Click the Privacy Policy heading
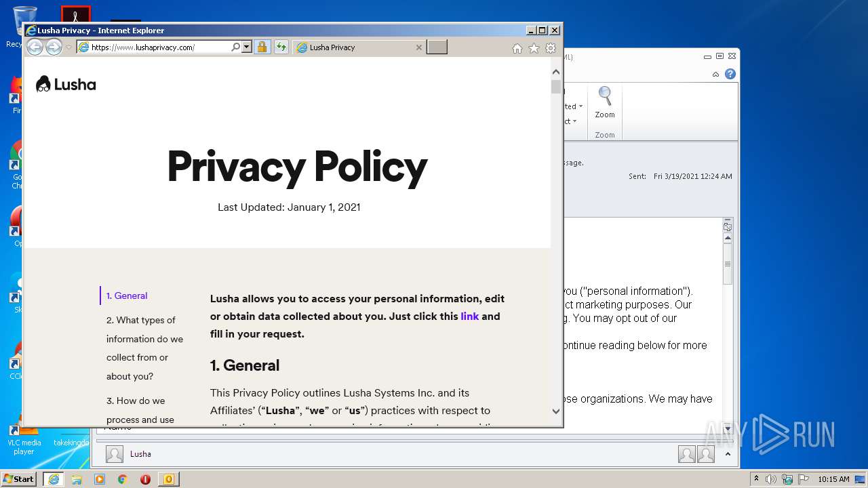 click(x=297, y=167)
